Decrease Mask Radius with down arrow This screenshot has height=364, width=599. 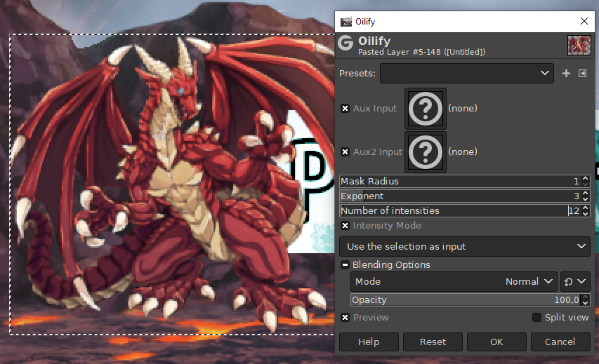(585, 184)
